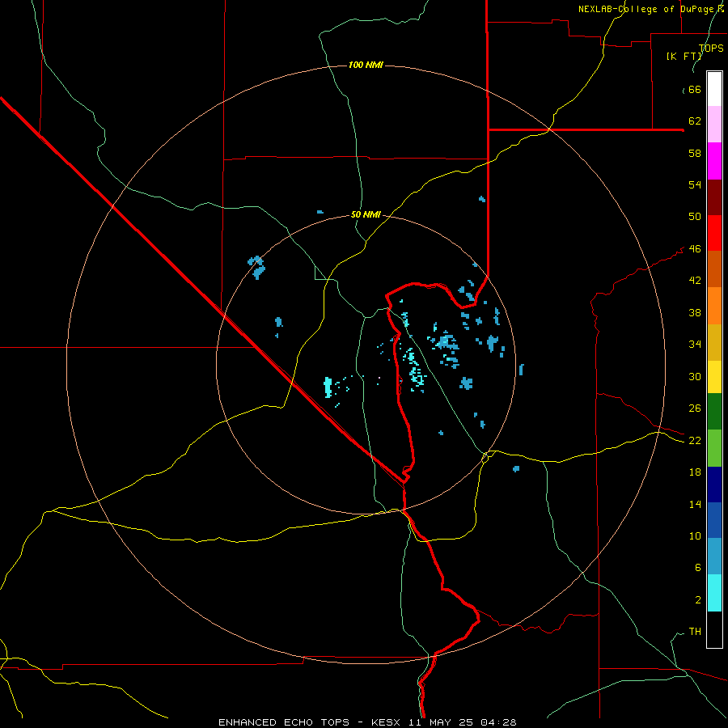Click the 14 value on the legend scale
Viewport: 728px width, 728px height.
click(695, 504)
